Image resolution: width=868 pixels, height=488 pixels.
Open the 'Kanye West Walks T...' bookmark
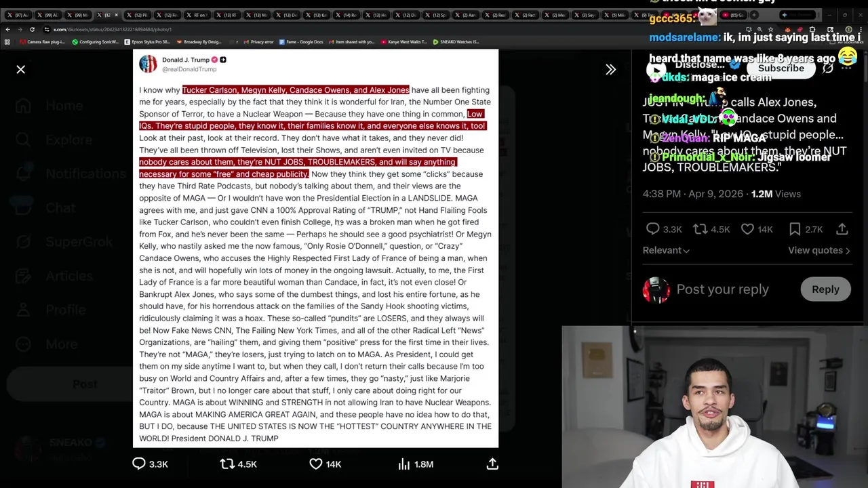(404, 42)
